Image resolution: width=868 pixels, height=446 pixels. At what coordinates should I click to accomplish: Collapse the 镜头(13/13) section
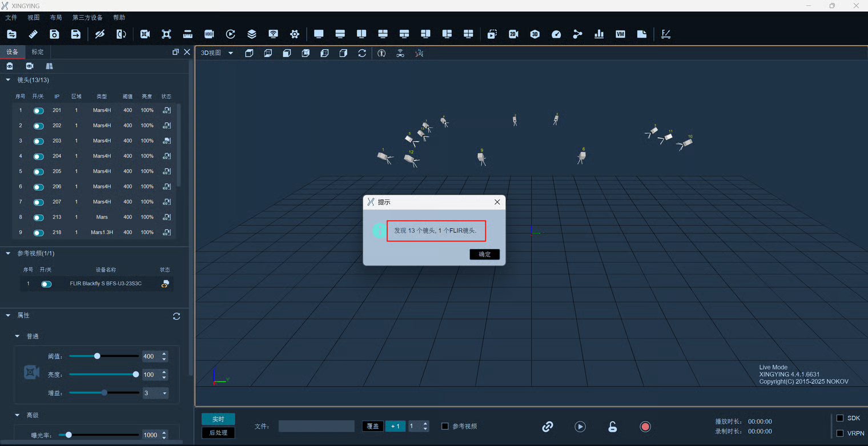(x=8, y=80)
